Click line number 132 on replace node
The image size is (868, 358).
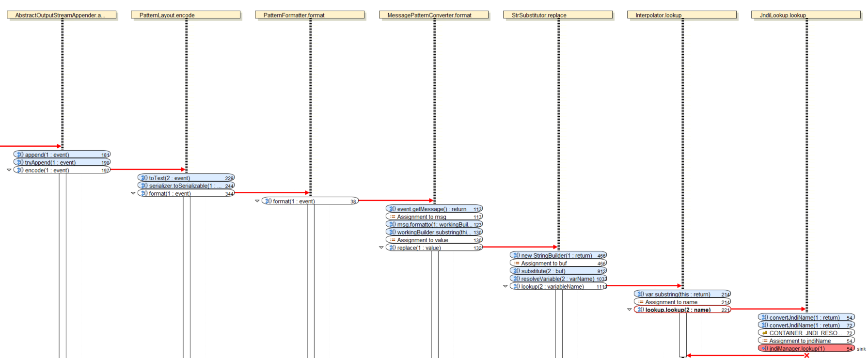[x=477, y=248]
